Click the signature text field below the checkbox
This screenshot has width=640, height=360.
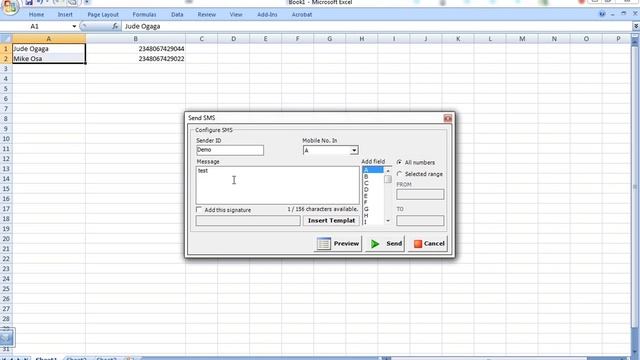(248, 221)
